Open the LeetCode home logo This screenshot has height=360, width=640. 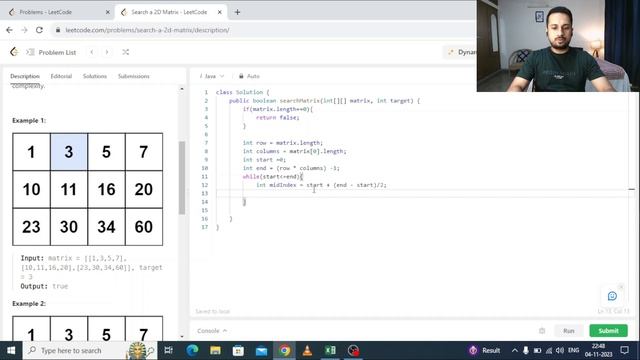click(14, 52)
